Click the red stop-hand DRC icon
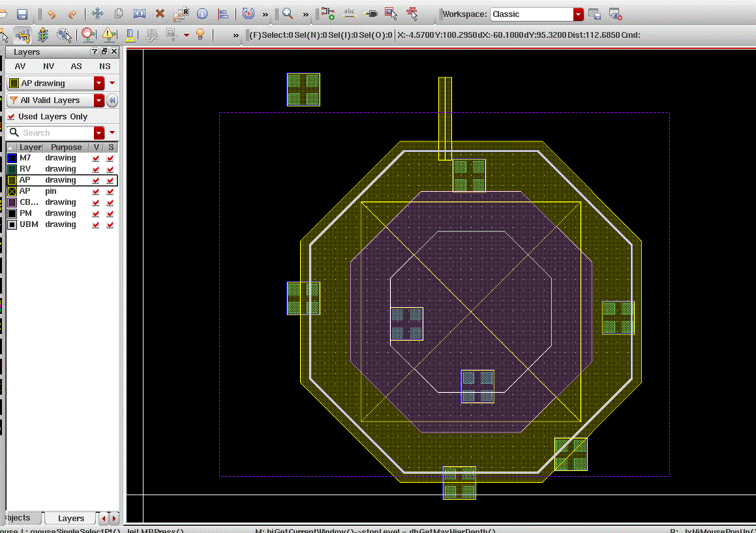This screenshot has width=756, height=533. (x=88, y=34)
